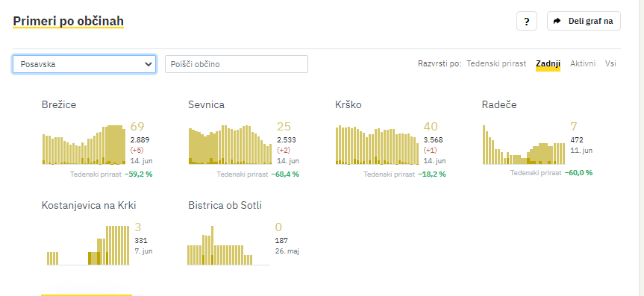Sort municipalities by Vsi
Viewport: 644px width, 296px height.
click(x=610, y=63)
